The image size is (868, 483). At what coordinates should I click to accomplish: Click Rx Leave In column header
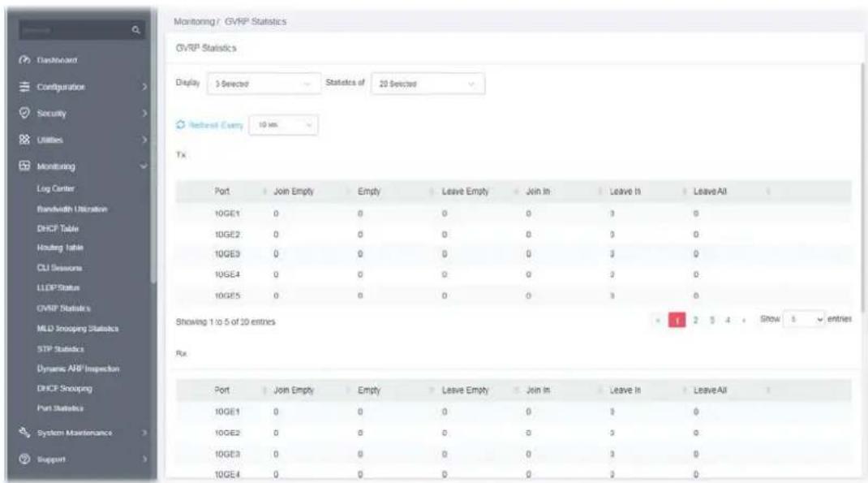coord(625,390)
